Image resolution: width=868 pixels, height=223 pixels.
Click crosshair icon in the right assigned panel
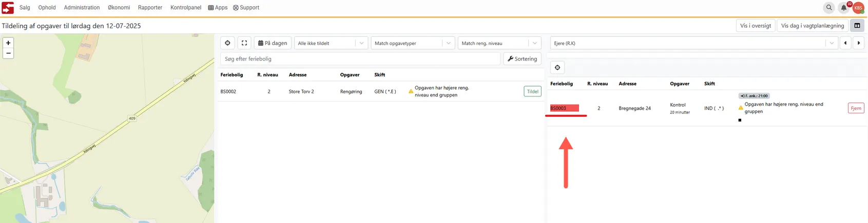(557, 67)
